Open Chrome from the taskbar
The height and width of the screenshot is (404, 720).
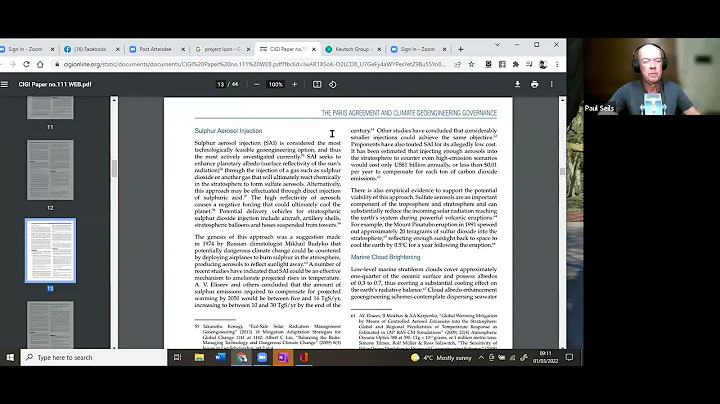pos(242,357)
